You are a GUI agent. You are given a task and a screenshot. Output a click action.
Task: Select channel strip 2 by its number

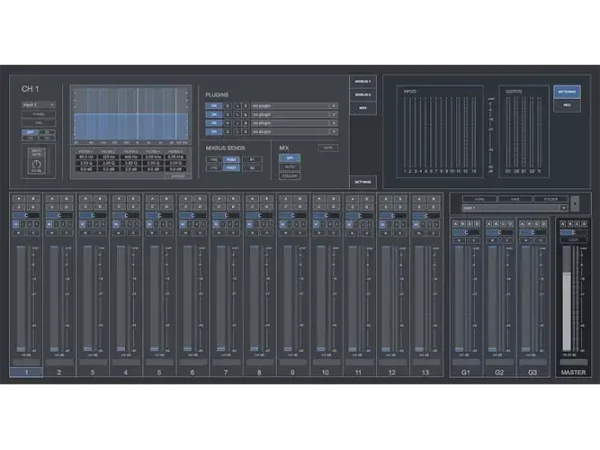pos(59,372)
